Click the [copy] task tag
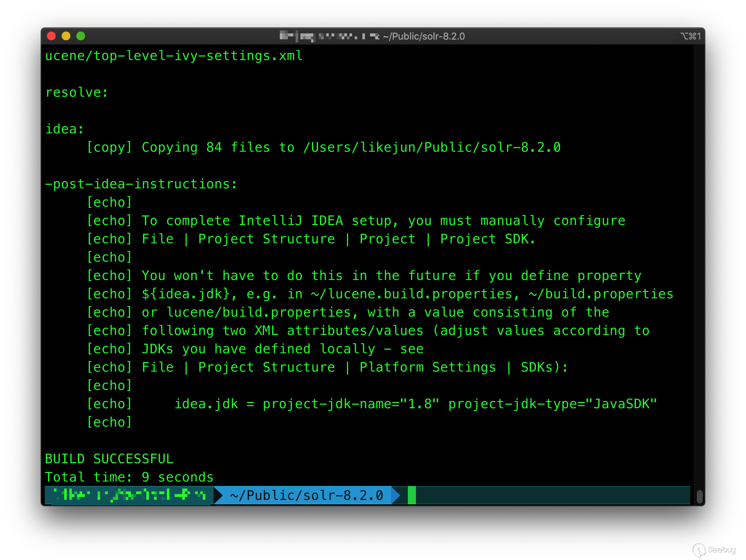The width and height of the screenshot is (746, 560). click(x=109, y=147)
